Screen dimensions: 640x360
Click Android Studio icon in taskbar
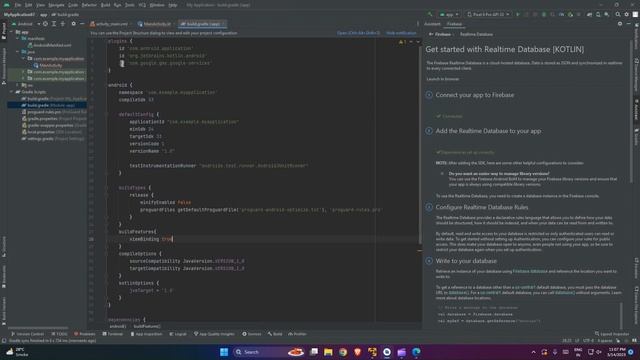(x=387, y=352)
